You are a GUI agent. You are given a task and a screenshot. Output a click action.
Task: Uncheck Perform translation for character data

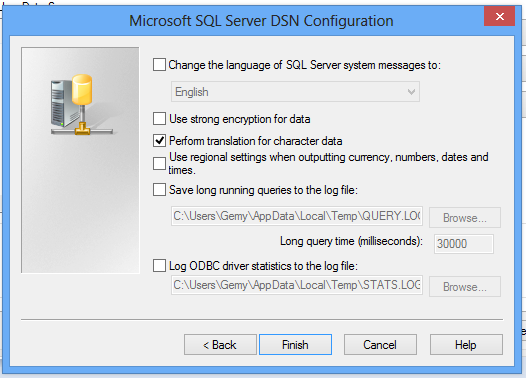159,141
